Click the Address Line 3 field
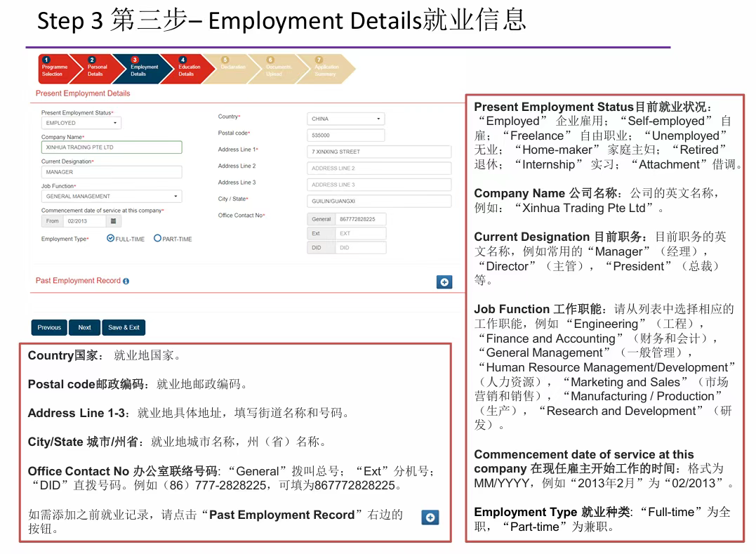Image resolution: width=756 pixels, height=554 pixels. (379, 185)
